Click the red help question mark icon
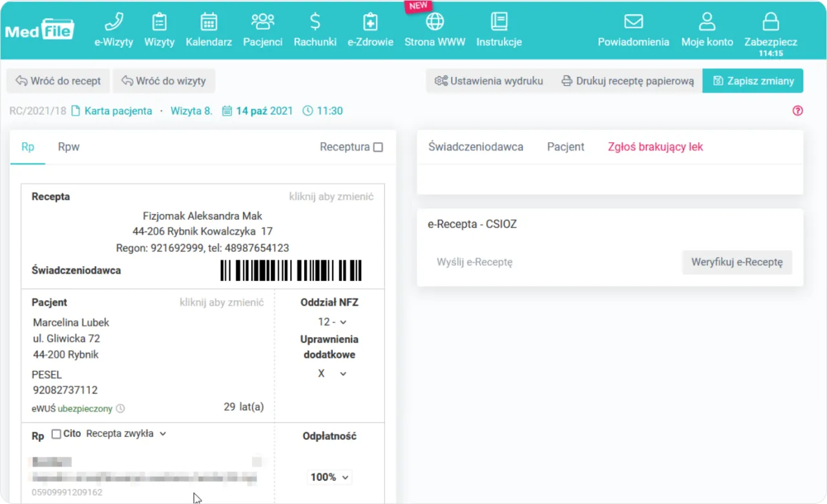 click(797, 110)
